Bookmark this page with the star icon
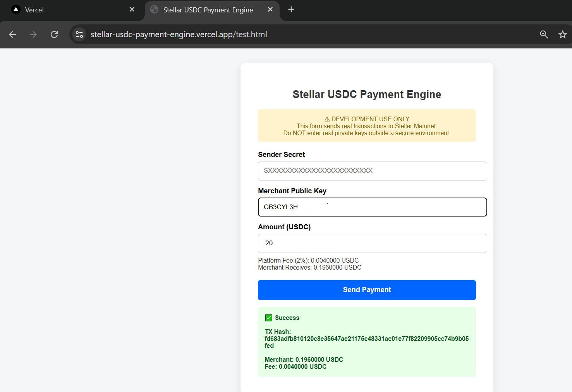The width and height of the screenshot is (572, 392). click(x=562, y=34)
